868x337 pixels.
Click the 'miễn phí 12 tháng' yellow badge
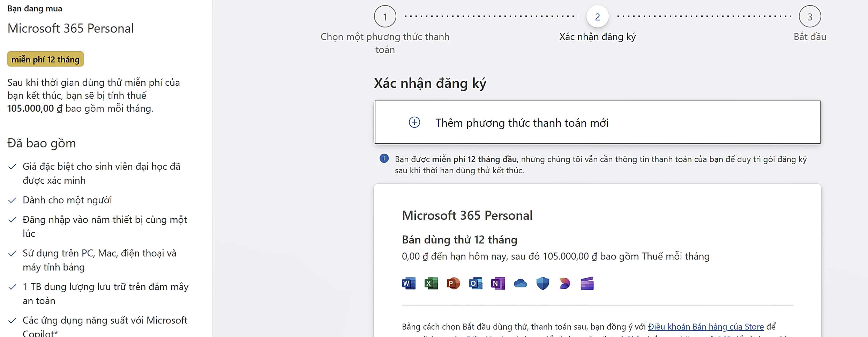coord(45,59)
